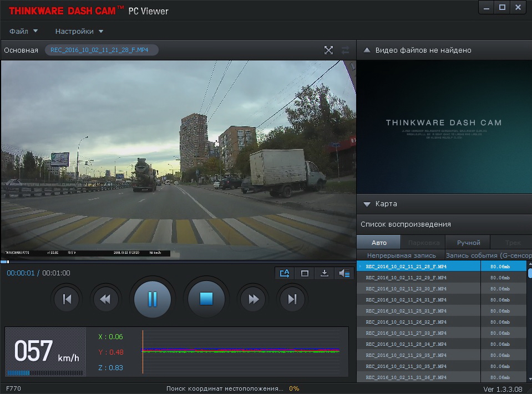Click the REC_2016_10_02_11_21_28_F.MP4 filename pill
This screenshot has width=532, height=394.
(101, 50)
